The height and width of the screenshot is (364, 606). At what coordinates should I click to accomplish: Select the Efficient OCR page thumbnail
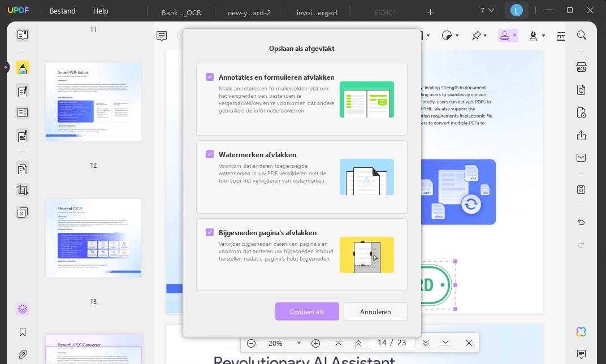coord(93,238)
